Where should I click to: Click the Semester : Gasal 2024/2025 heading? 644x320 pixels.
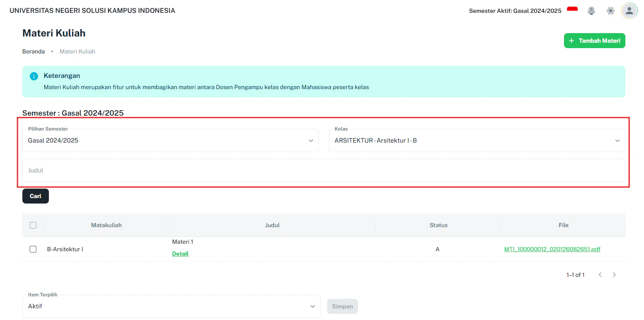73,113
